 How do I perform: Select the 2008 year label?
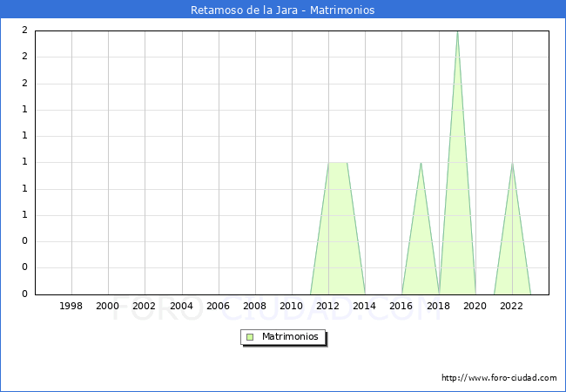pos(255,306)
